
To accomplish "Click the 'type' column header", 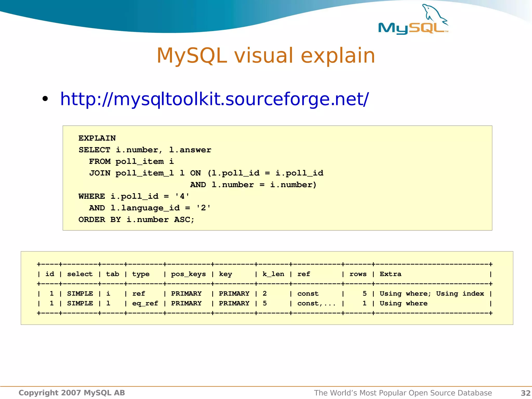I will [x=141, y=274].
